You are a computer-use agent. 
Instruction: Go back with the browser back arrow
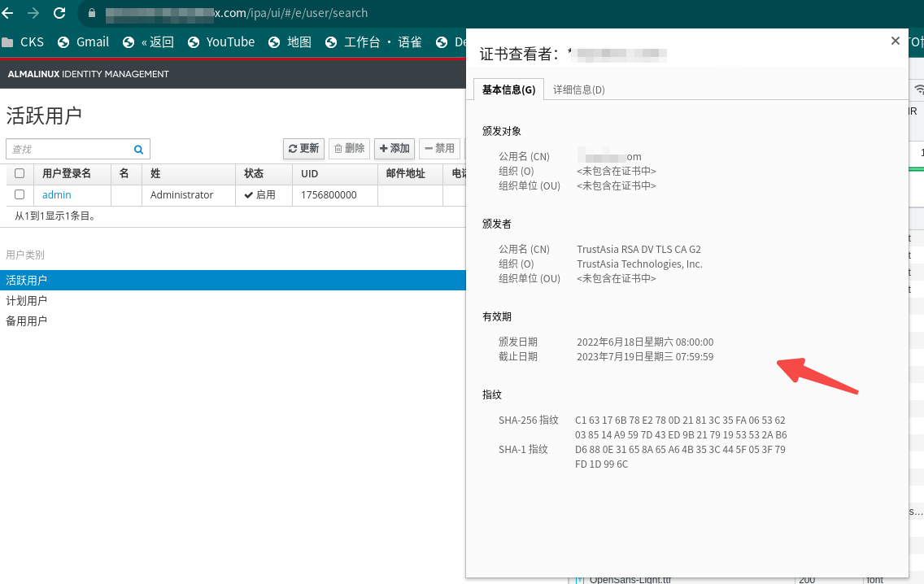tap(7, 13)
